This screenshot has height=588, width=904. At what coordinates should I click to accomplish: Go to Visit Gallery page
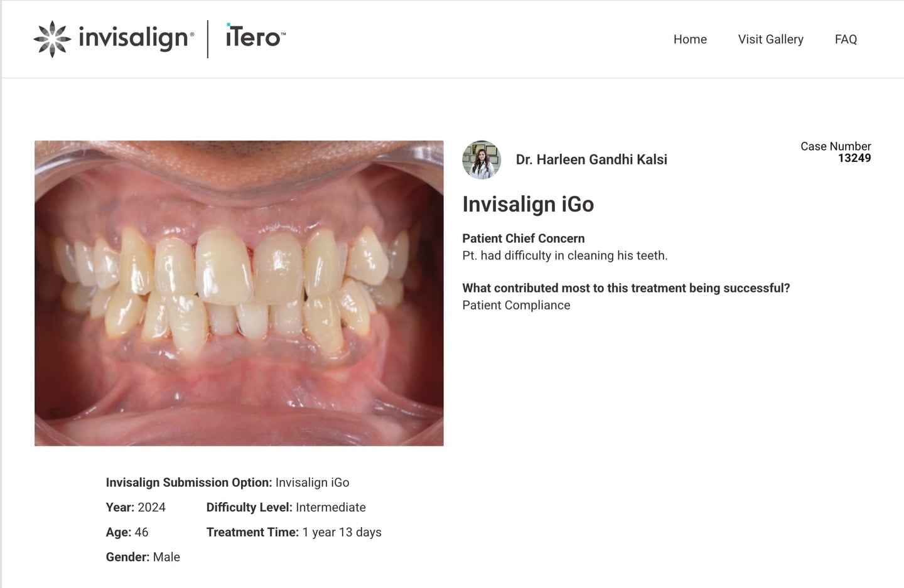(770, 39)
